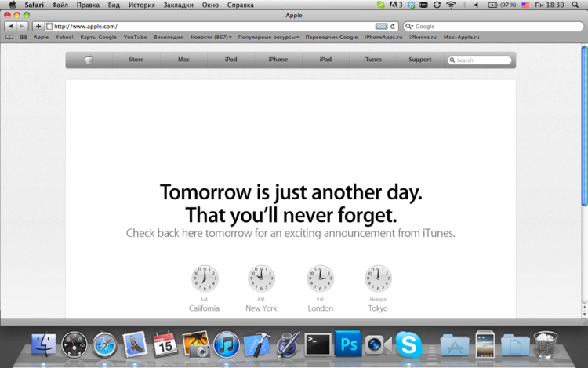588x368 pixels.
Task: Open the История menu
Action: coord(141,5)
